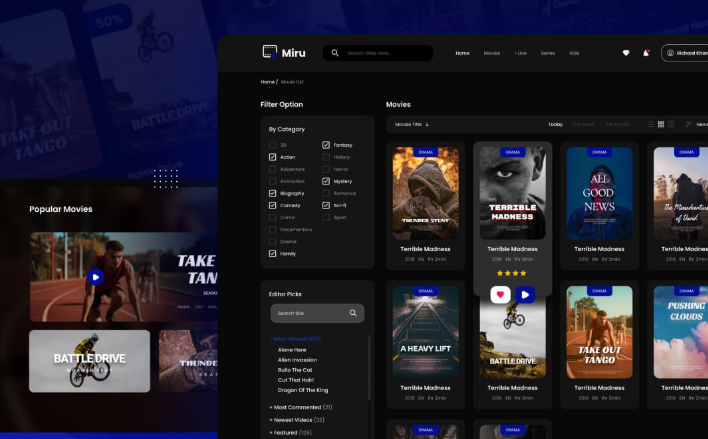Go to the Series nav tab
This screenshot has width=708, height=439.
pos(547,53)
